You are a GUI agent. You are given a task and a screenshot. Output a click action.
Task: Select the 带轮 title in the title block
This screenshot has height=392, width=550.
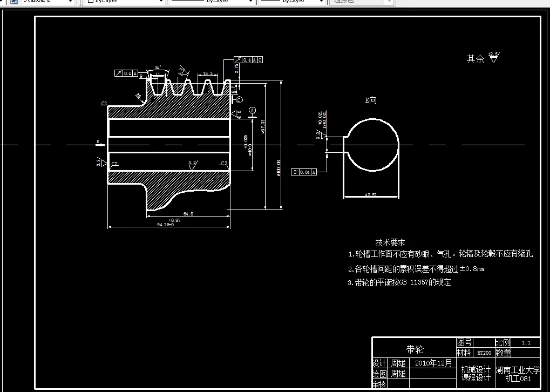[415, 349]
